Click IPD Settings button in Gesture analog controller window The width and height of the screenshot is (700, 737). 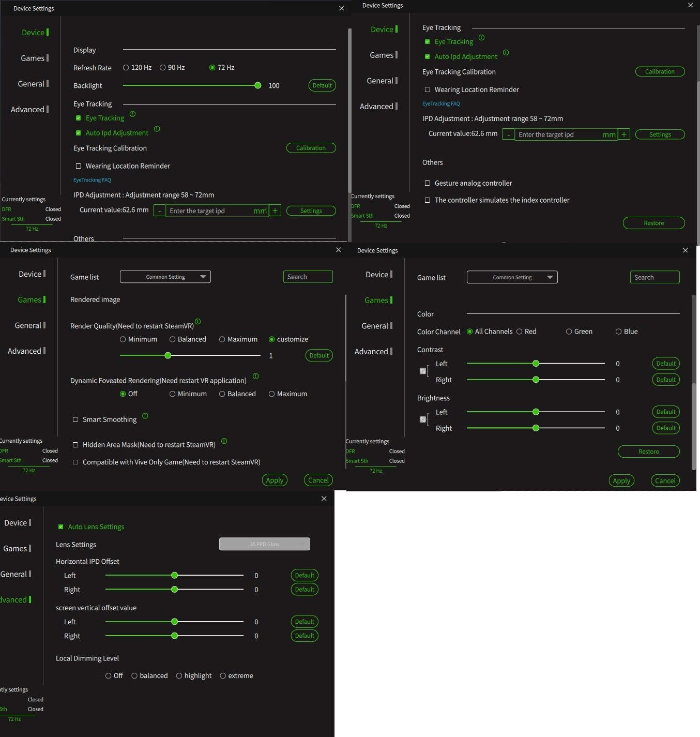tap(660, 134)
